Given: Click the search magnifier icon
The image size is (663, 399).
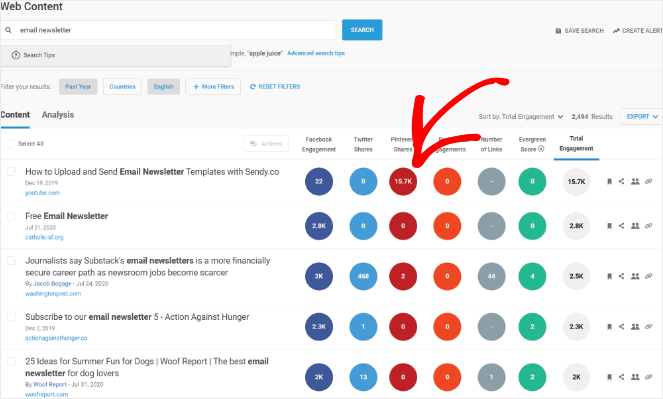Looking at the screenshot, I should pyautogui.click(x=8, y=30).
